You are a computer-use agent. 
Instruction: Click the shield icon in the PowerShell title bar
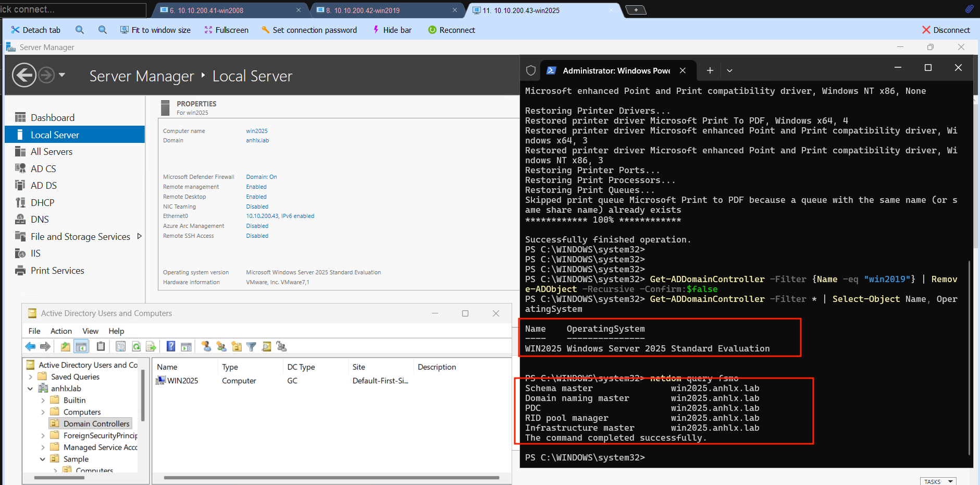click(531, 70)
